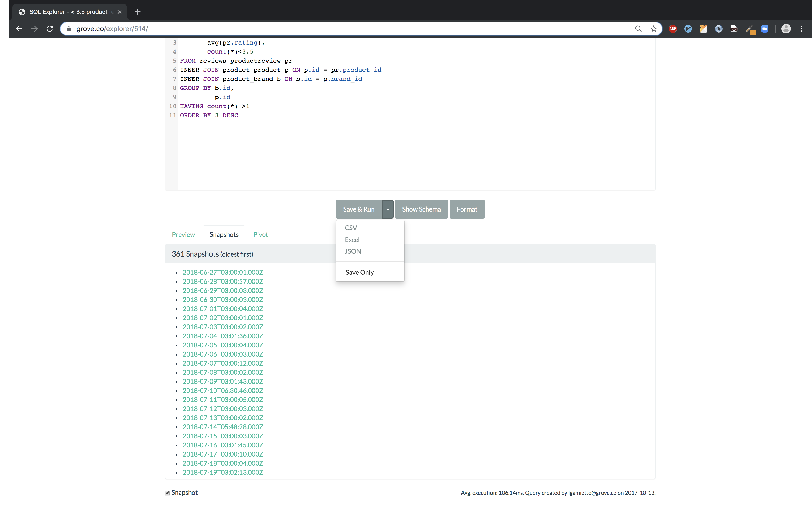Click the Save & Run button
The height and width of the screenshot is (513, 812).
tap(359, 209)
